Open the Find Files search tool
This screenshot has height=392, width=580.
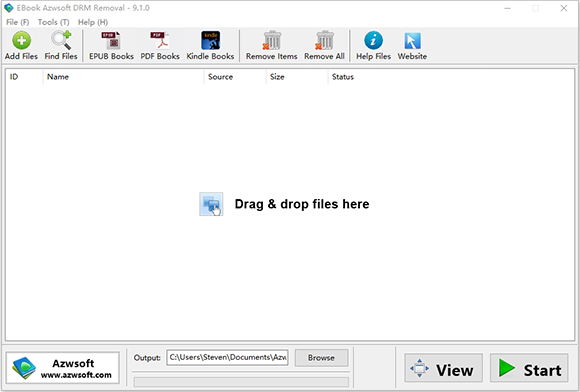point(61,45)
